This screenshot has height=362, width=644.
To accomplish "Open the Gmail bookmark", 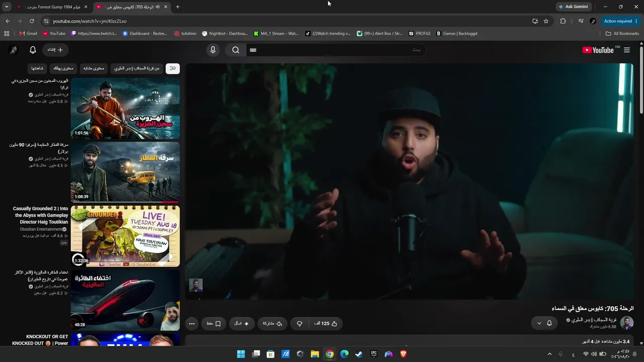I will 28,34.
